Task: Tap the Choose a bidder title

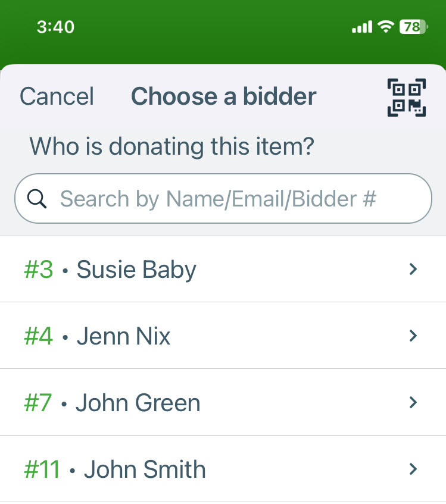Action: (224, 96)
